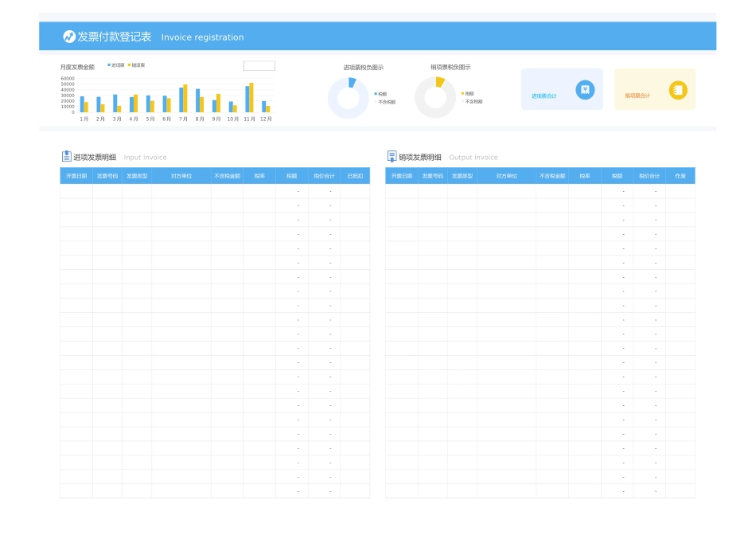Screen dimensions: 756x535
Task: Click the 进项票税负图示 donut chart
Action: pyautogui.click(x=348, y=99)
